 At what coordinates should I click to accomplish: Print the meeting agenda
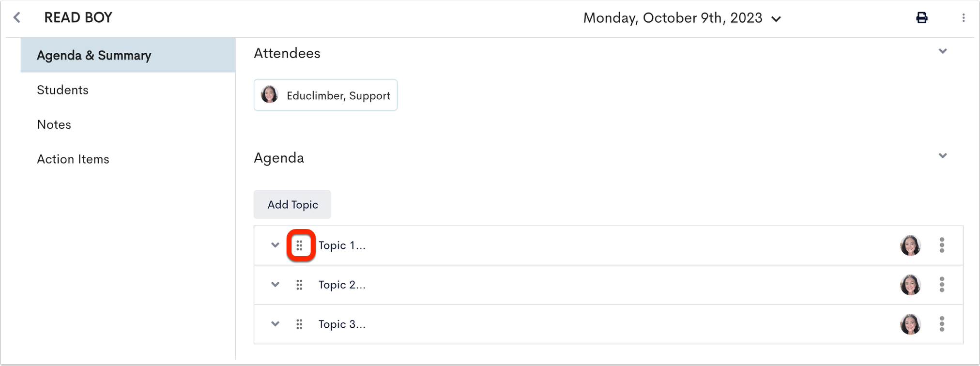coord(921,18)
